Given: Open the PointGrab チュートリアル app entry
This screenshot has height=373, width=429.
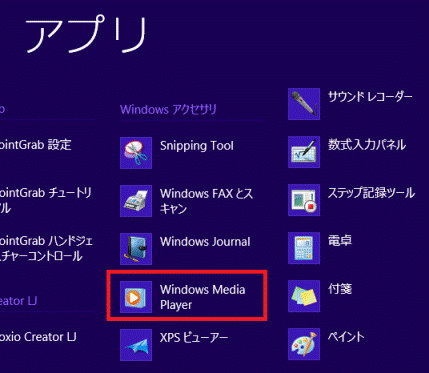Looking at the screenshot, I should coord(46,201).
